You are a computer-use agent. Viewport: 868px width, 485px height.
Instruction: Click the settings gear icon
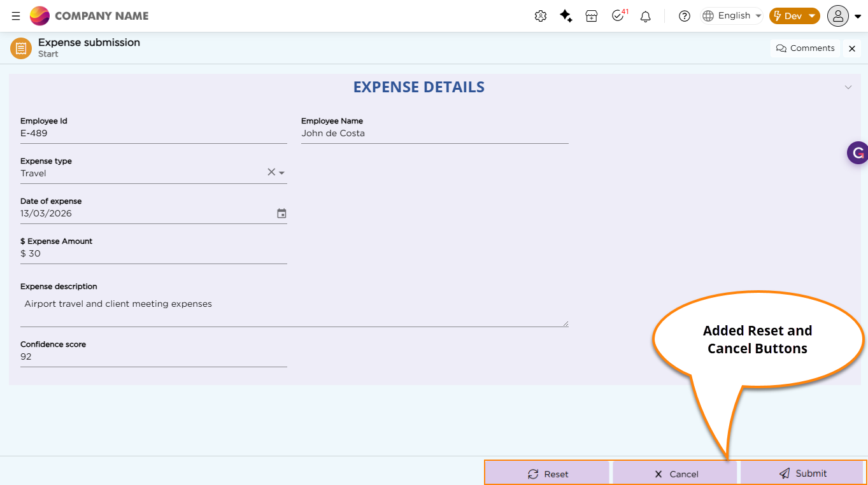pos(541,16)
